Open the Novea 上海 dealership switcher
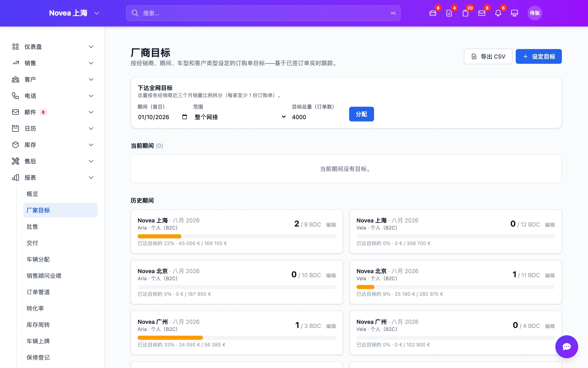 (74, 13)
